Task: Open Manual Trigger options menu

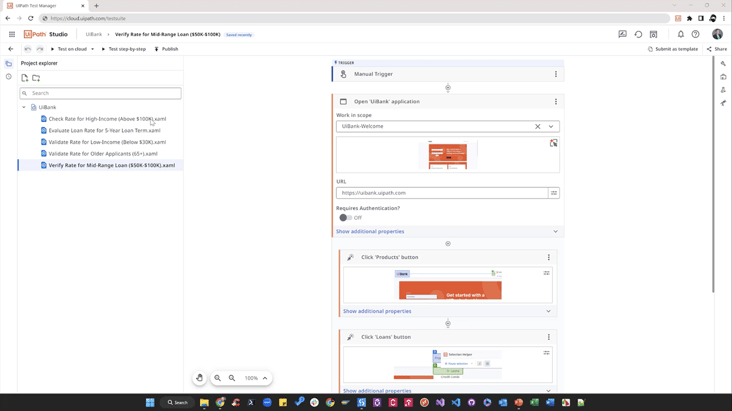Action: [556, 74]
